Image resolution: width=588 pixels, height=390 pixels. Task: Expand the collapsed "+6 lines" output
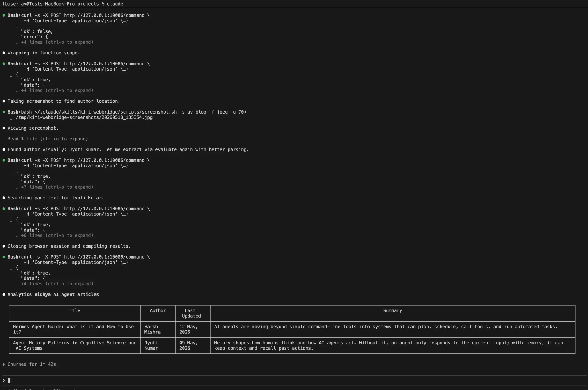pyautogui.click(x=55, y=235)
